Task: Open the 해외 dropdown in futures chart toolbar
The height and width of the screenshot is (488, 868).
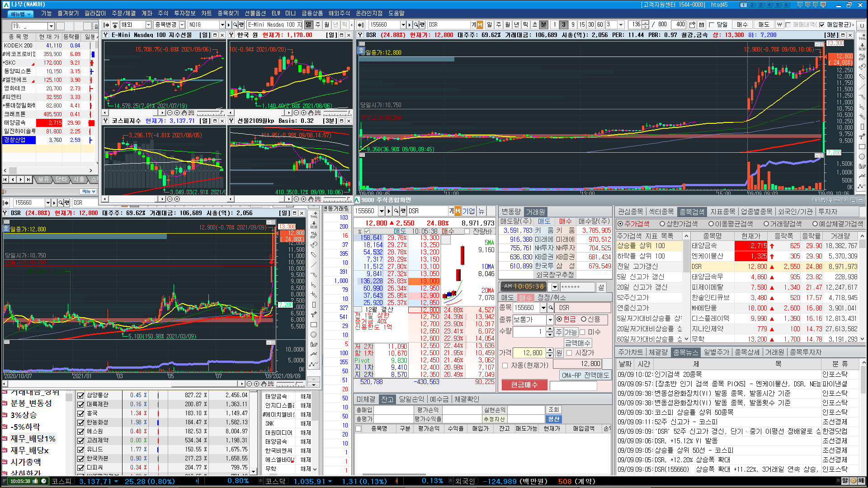Action: pyautogui.click(x=148, y=25)
